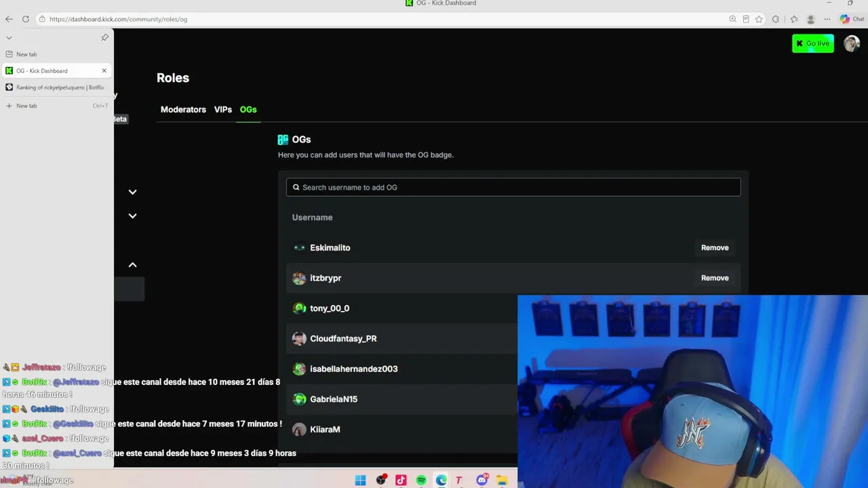Go back using the browser back arrow

(9, 19)
